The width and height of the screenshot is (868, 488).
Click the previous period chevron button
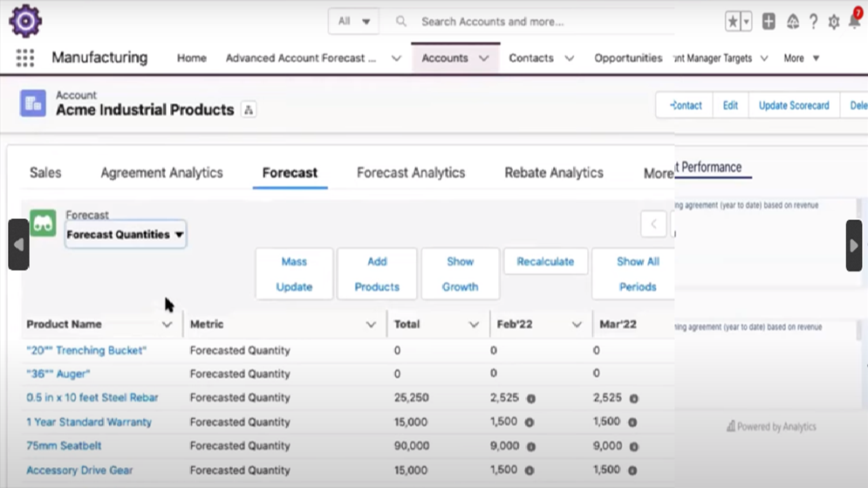coord(653,224)
